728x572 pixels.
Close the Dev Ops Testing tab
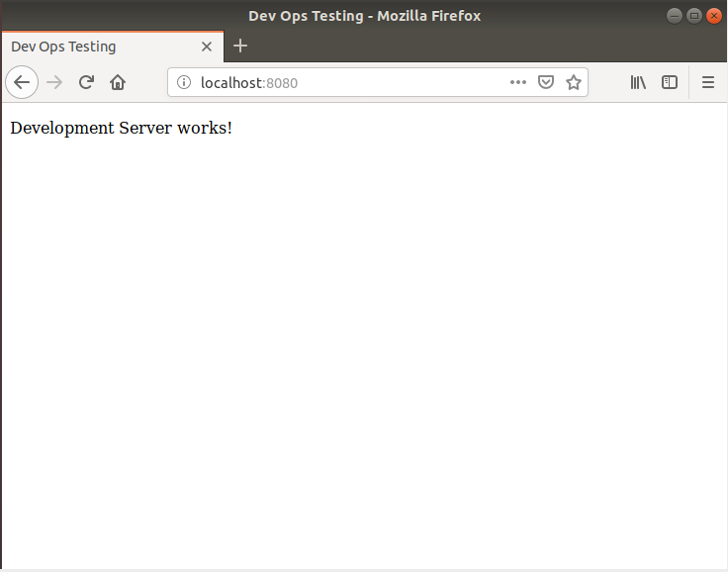207,47
